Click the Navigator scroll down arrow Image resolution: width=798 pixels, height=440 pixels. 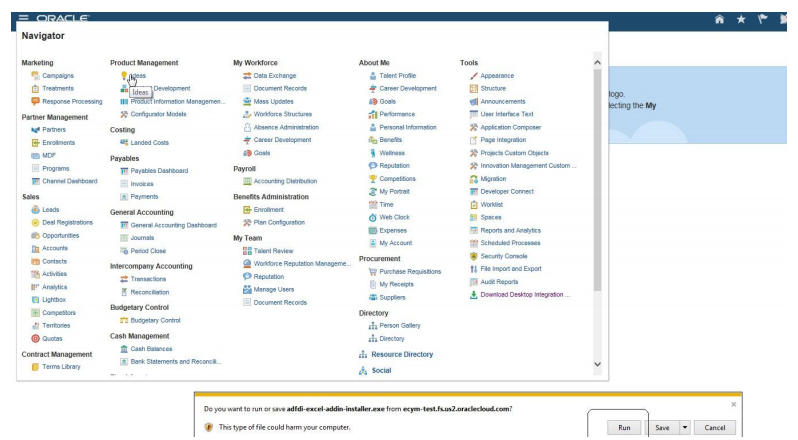597,364
